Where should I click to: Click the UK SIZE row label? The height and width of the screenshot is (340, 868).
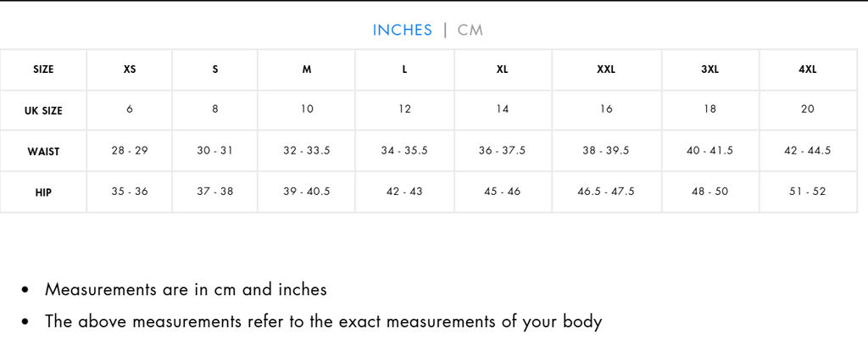point(43,110)
